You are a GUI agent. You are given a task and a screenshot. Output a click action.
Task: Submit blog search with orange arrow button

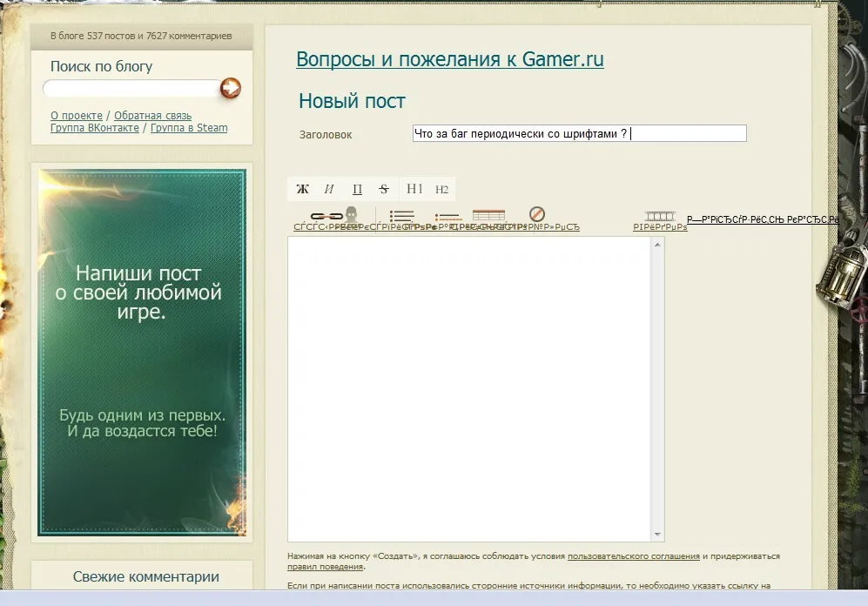click(231, 88)
